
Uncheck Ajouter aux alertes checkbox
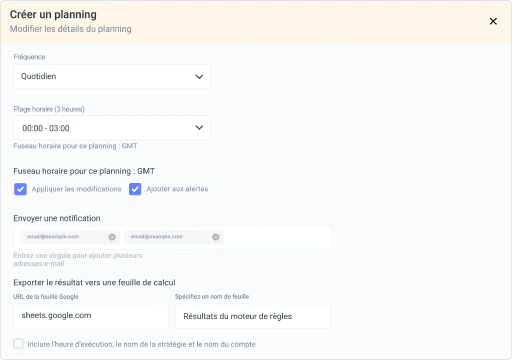click(135, 189)
